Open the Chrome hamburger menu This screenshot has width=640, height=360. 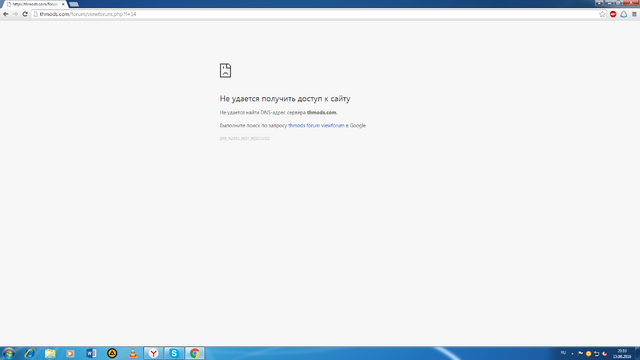pyautogui.click(x=634, y=14)
